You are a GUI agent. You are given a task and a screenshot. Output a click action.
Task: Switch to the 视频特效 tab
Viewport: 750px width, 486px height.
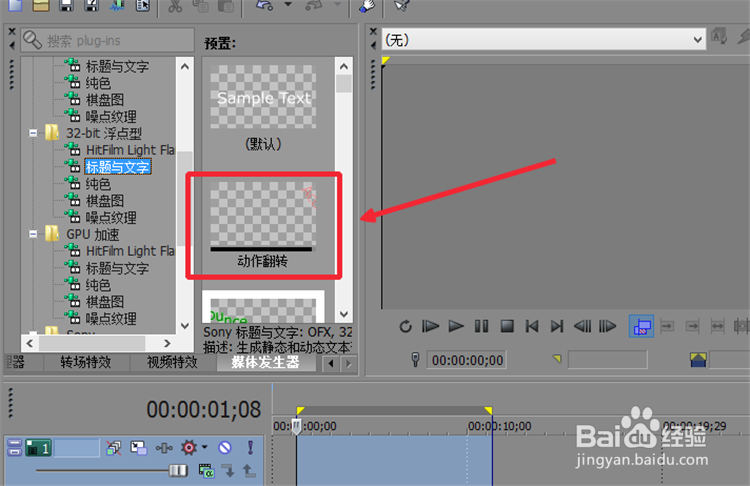(172, 362)
